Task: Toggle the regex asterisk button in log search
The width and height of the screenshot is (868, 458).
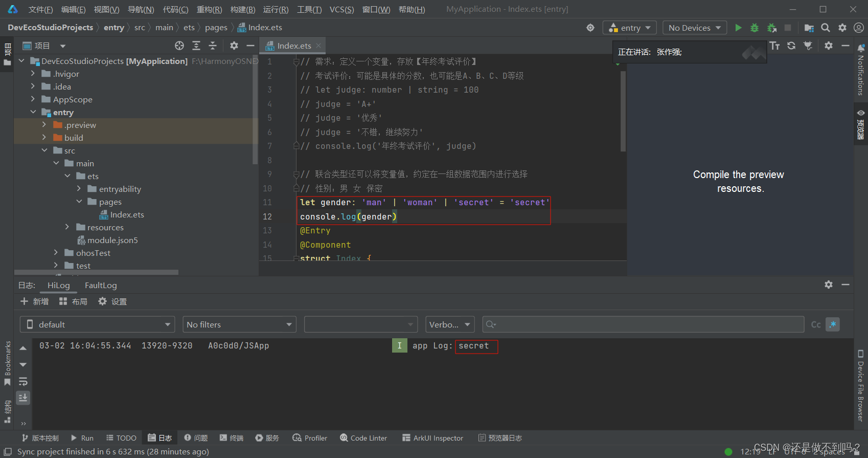Action: pos(833,324)
